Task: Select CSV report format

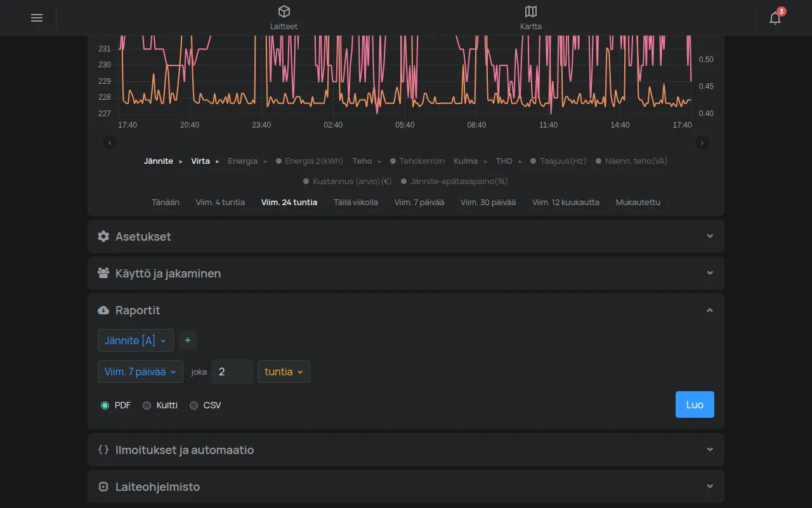Action: [x=194, y=405]
